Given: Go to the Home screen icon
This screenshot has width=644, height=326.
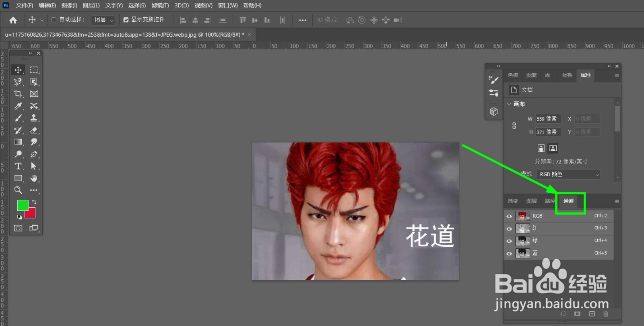Looking at the screenshot, I should 13,20.
